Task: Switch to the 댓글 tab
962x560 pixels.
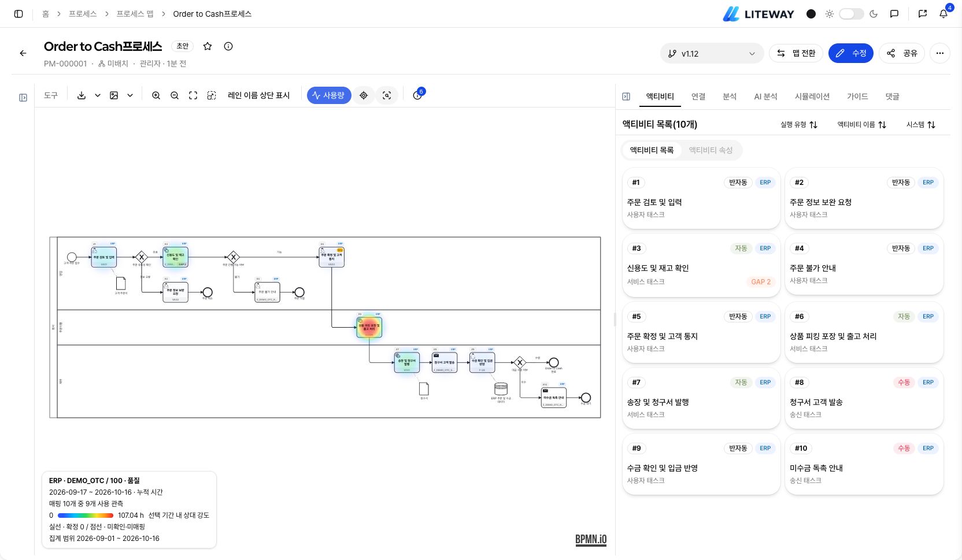Action: pyautogui.click(x=892, y=97)
